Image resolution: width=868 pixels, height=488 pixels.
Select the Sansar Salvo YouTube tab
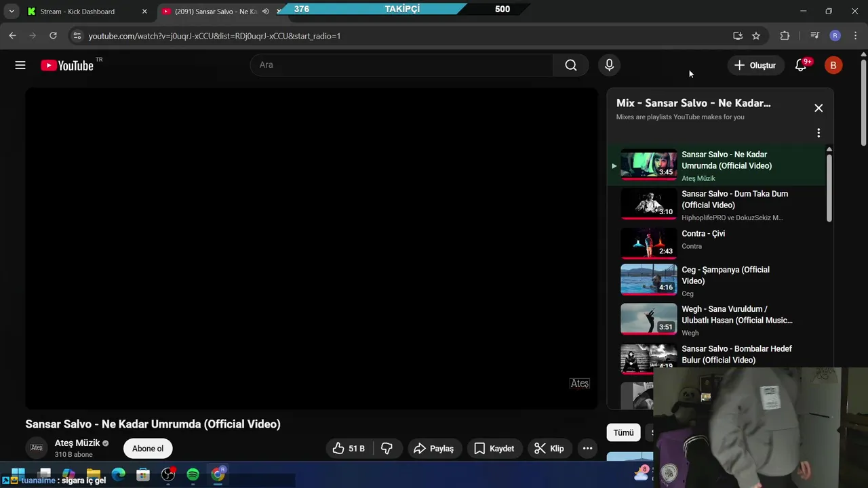click(216, 12)
